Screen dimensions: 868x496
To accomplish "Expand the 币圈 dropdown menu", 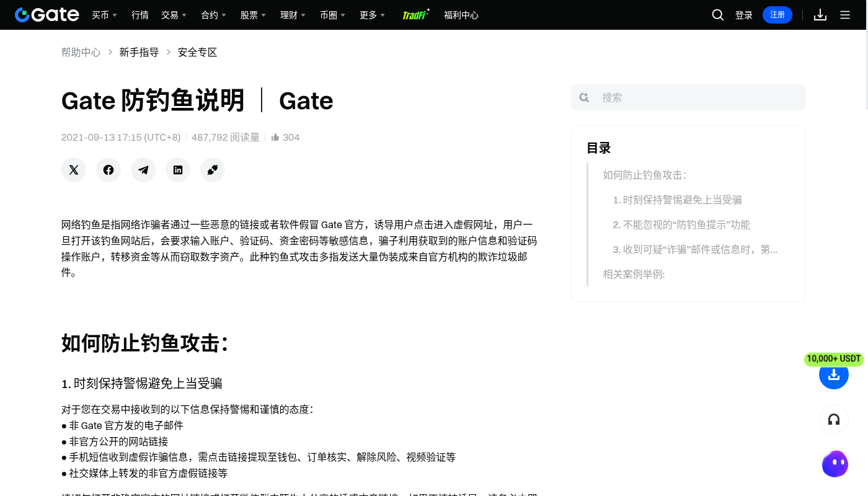I will [333, 15].
